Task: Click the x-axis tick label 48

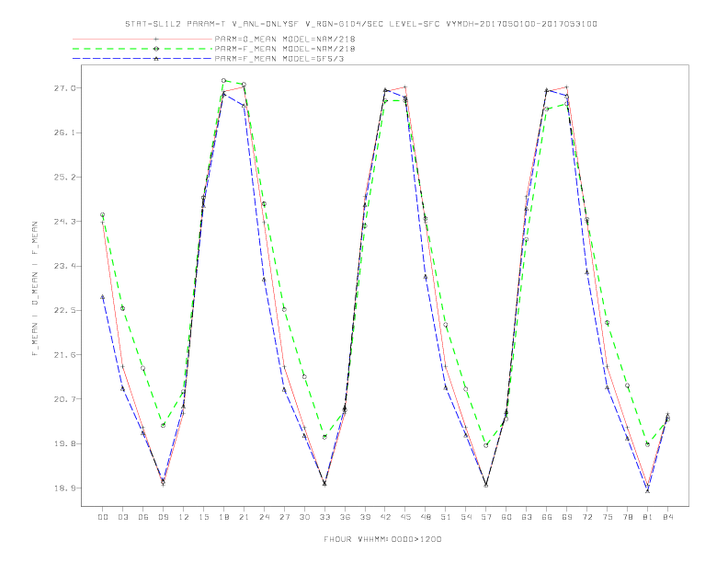Action: tap(426, 517)
